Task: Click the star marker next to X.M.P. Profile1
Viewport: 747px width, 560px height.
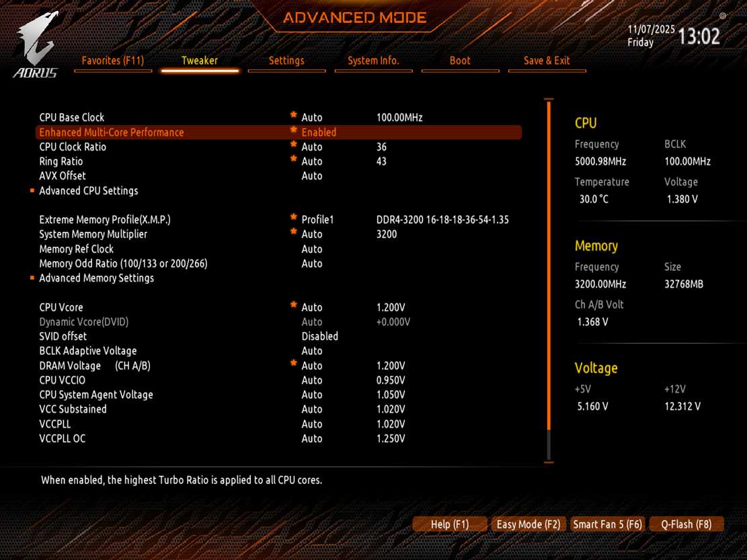Action: tap(293, 218)
